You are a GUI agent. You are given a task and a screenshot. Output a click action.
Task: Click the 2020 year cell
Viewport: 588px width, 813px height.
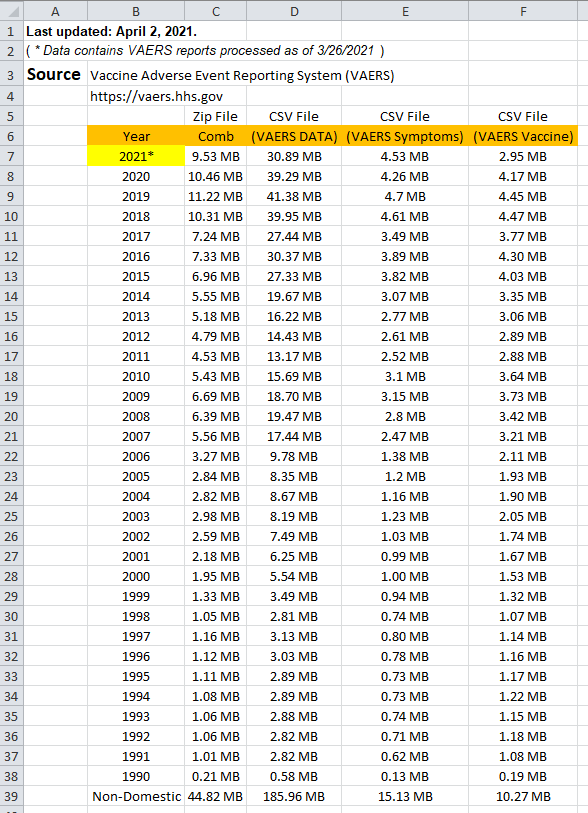(x=136, y=176)
